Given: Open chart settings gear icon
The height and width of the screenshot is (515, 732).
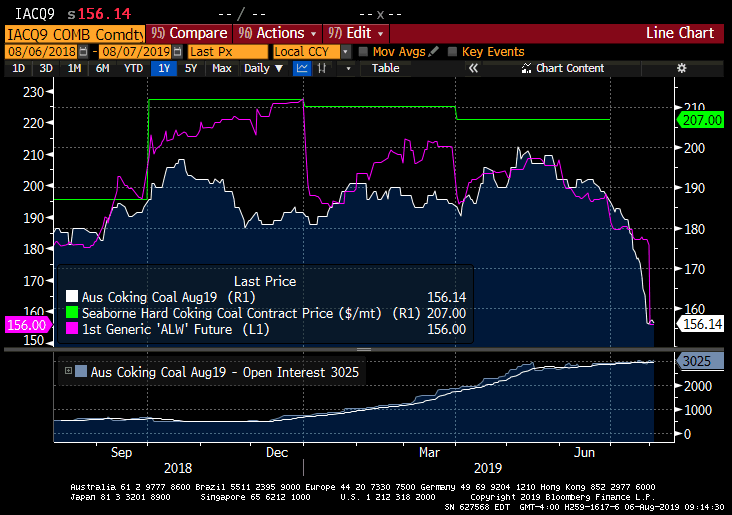Looking at the screenshot, I should (x=681, y=68).
